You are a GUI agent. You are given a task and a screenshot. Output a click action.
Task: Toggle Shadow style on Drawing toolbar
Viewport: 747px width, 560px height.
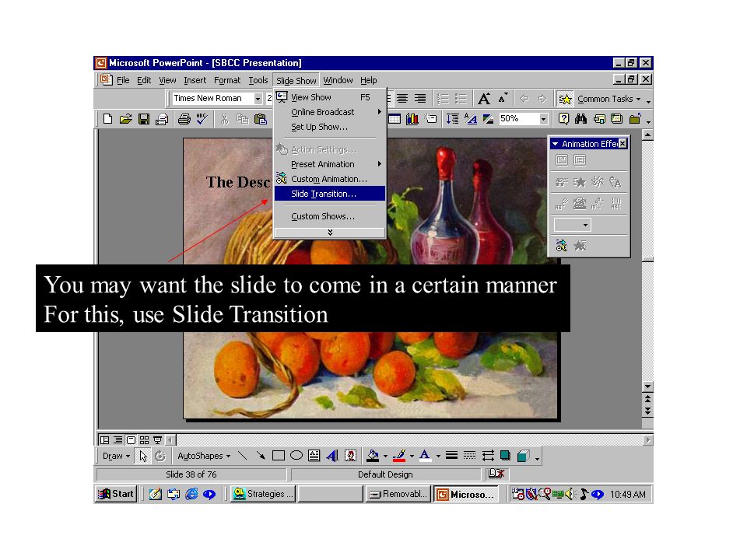505,457
